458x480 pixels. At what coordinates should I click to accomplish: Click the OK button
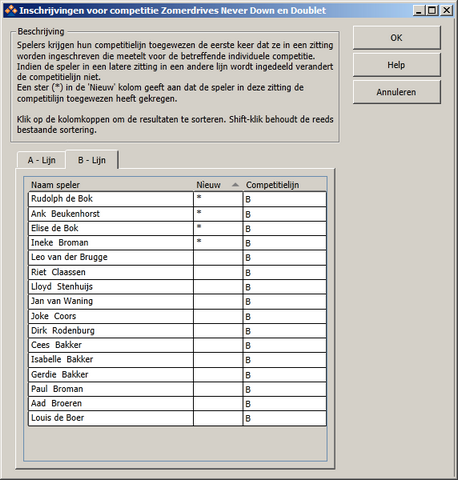click(x=397, y=38)
